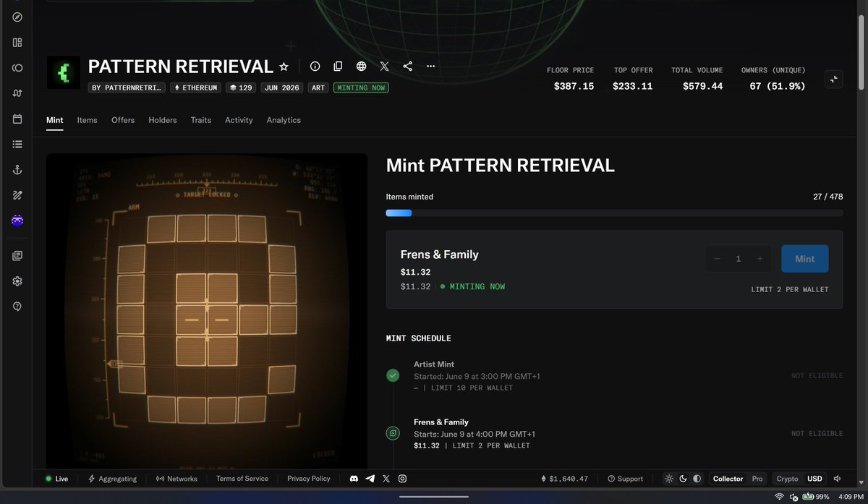Viewport: 868px width, 504px height.
Task: Click the ETH price $1,640.47 in footer
Action: coord(564,479)
